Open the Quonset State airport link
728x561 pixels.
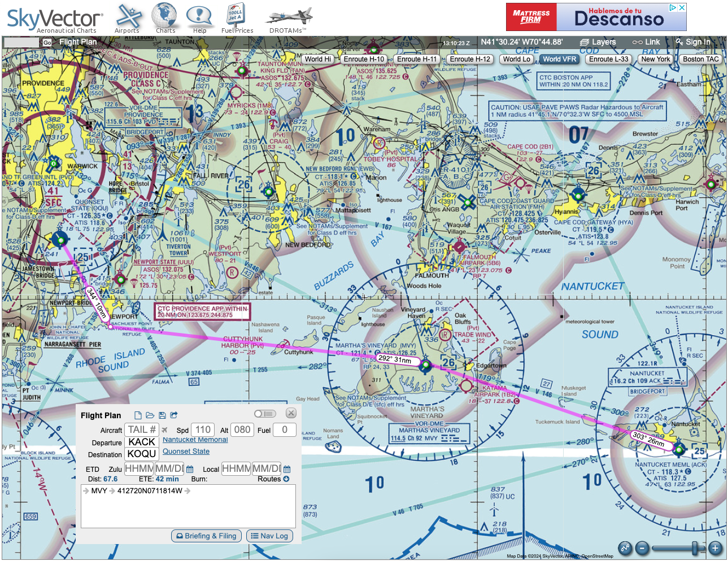pyautogui.click(x=186, y=452)
